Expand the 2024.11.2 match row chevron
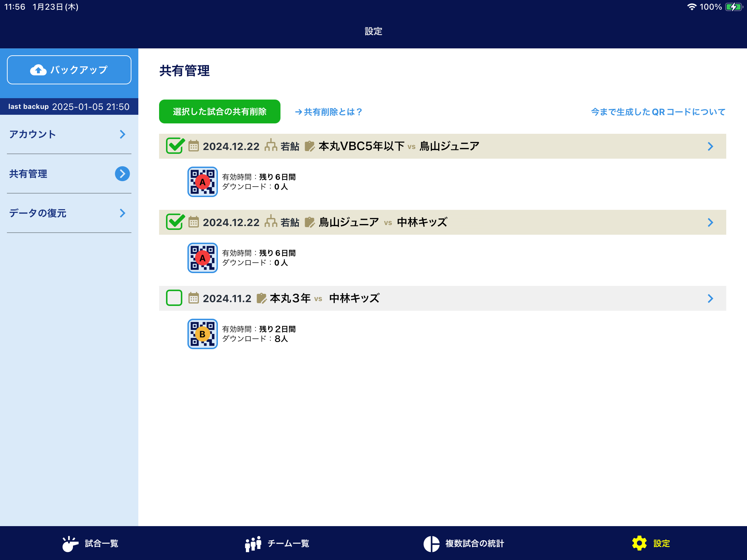 coord(710,298)
